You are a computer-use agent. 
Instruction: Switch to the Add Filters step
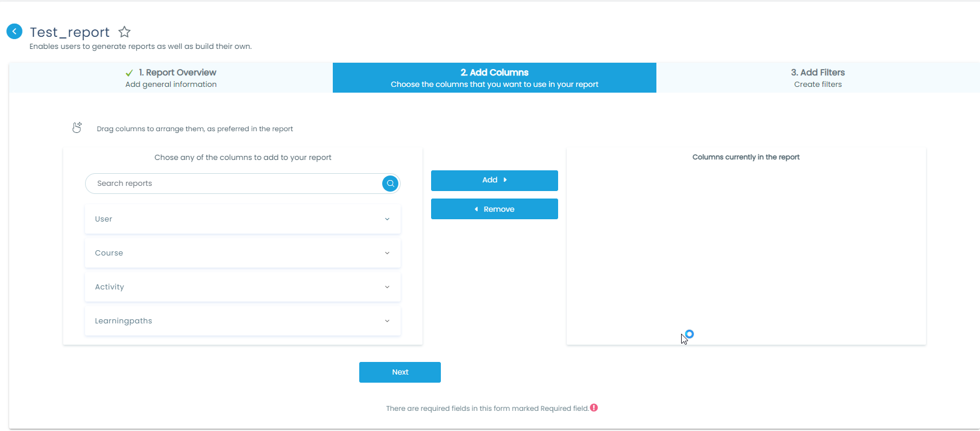coord(817,78)
